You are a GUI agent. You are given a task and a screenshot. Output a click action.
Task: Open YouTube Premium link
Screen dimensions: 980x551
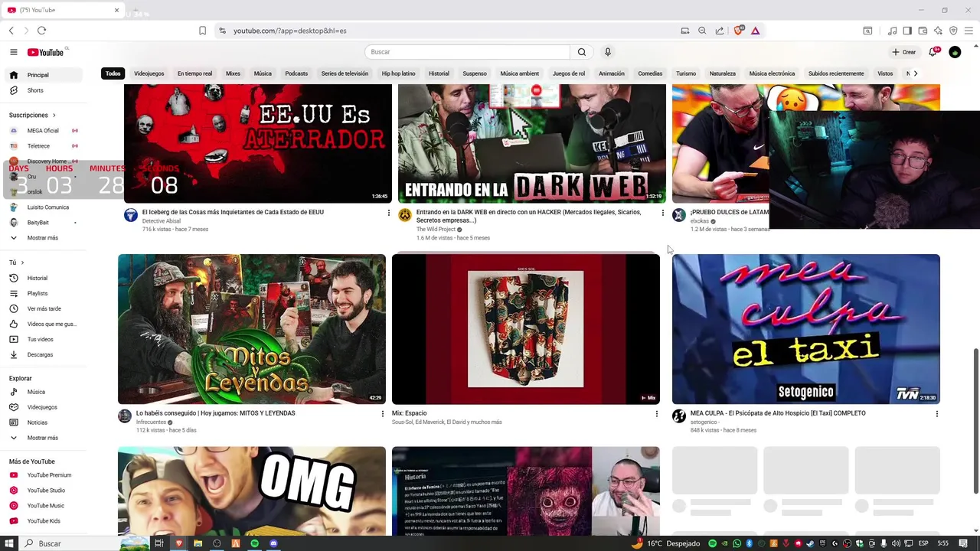pos(45,475)
